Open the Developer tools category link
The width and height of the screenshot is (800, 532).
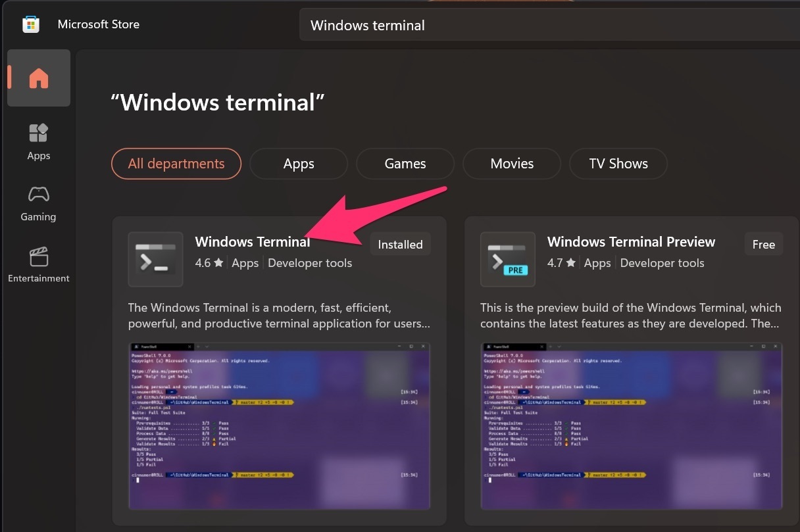(310, 262)
